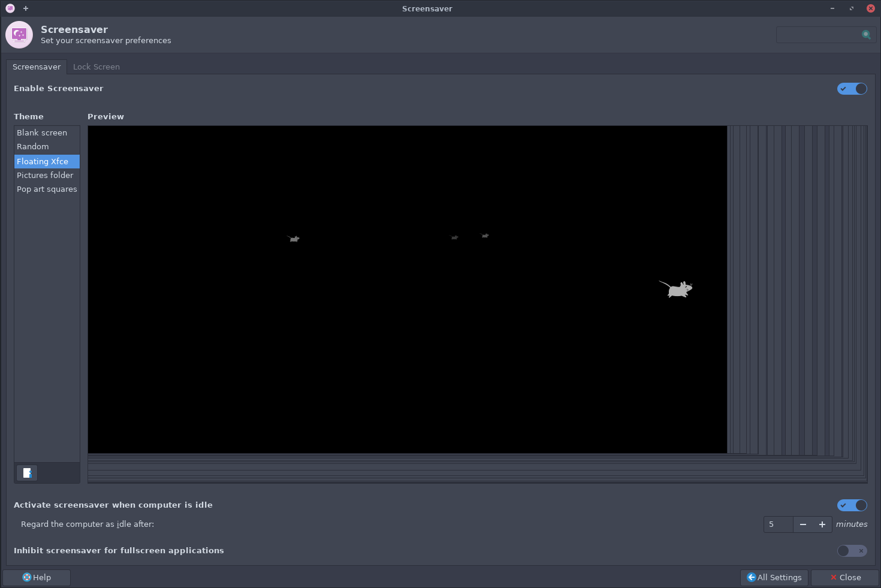This screenshot has height=588, width=881.
Task: Decrease idle minutes with the minus button
Action: coord(803,524)
